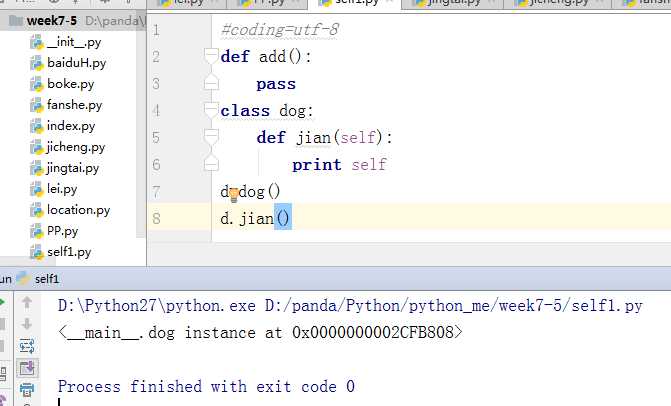This screenshot has height=406, width=671.
Task: Open PP.py in the project tree
Action: point(62,231)
